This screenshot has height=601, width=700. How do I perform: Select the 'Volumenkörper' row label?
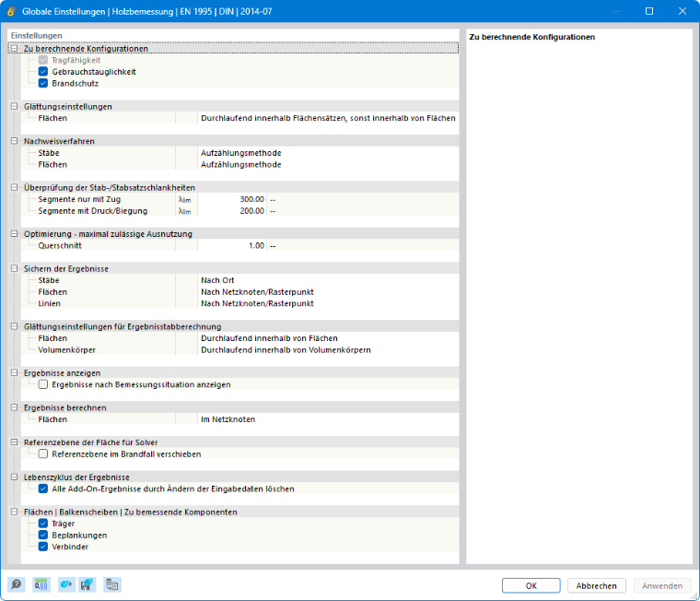click(x=67, y=350)
